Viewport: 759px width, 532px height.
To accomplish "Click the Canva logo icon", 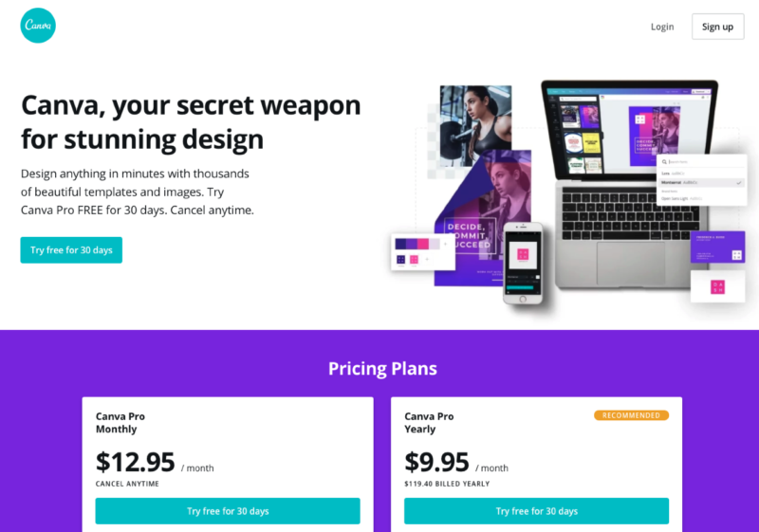I will click(x=38, y=26).
